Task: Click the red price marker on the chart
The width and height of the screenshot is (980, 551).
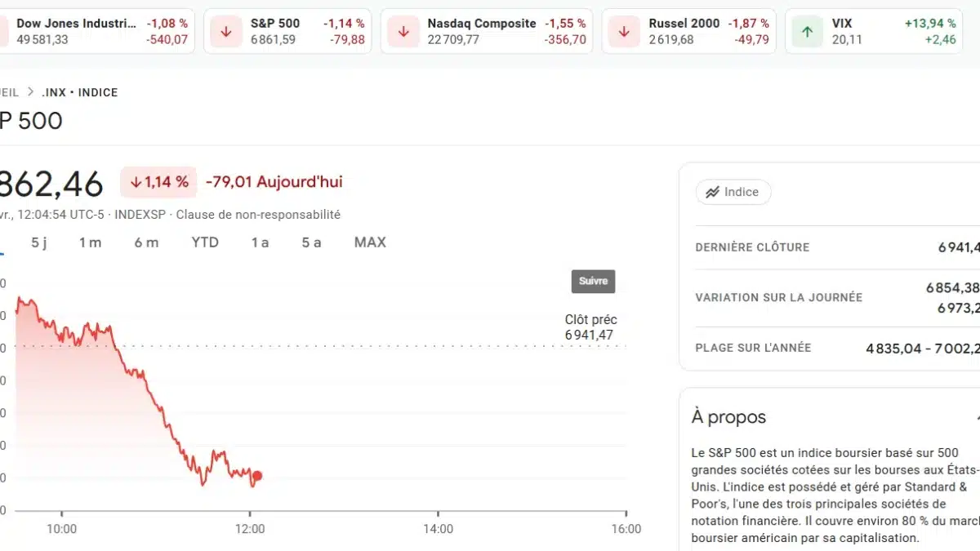Action: coord(256,475)
